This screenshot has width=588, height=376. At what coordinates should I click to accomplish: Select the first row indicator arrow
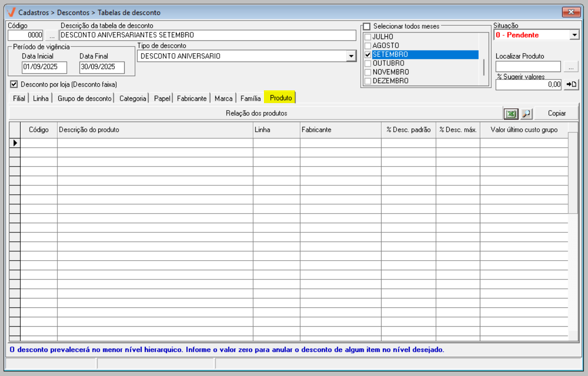pos(15,143)
